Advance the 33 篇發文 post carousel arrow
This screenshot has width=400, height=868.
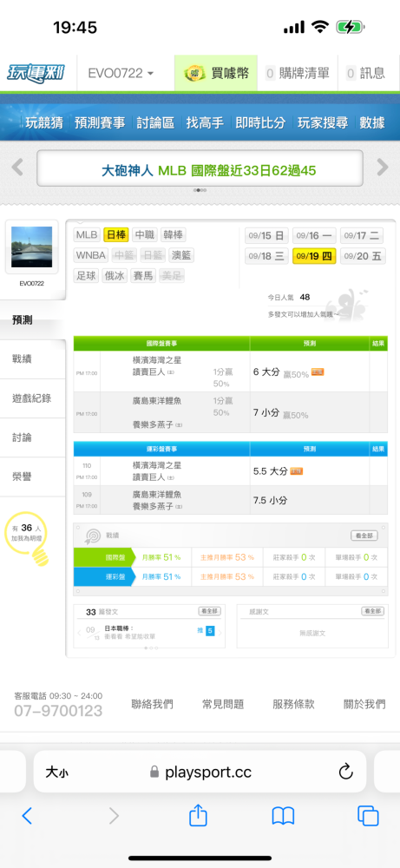coord(221,633)
